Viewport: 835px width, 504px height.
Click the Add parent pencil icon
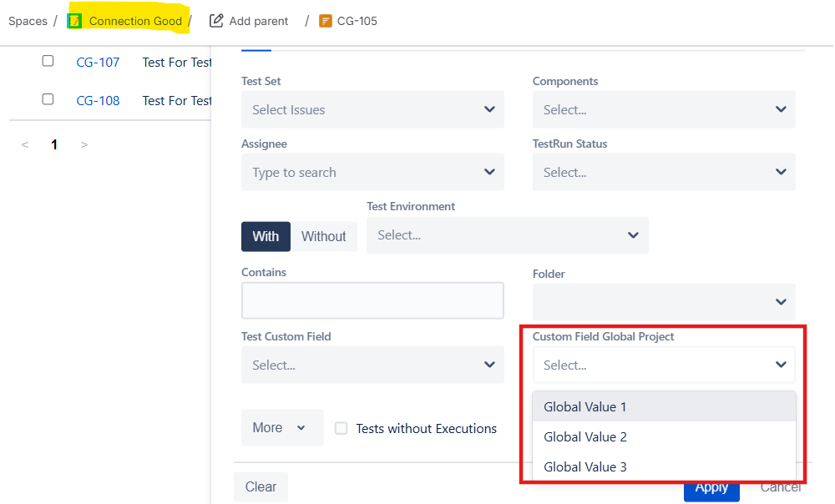pos(216,21)
